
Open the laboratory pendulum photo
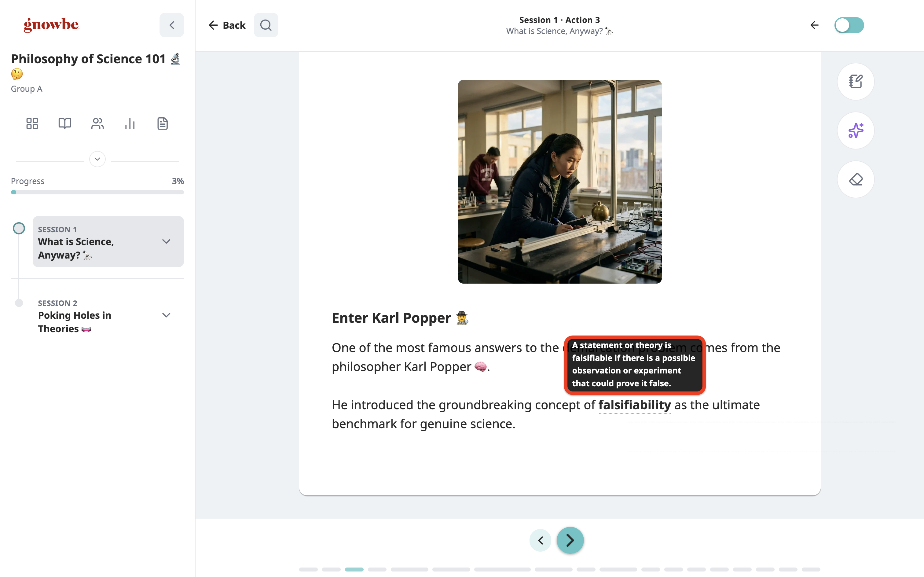560,182
